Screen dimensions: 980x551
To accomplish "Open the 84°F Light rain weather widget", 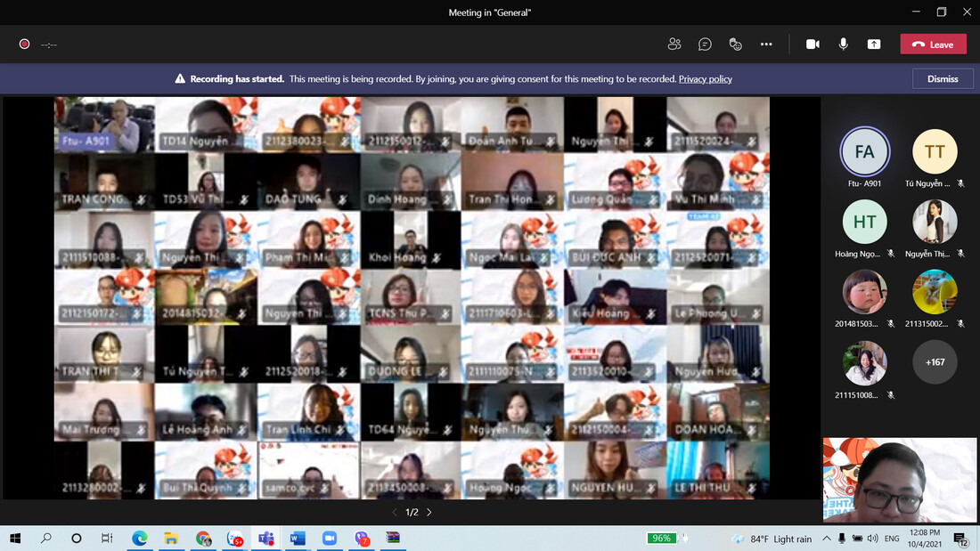I will click(x=772, y=539).
